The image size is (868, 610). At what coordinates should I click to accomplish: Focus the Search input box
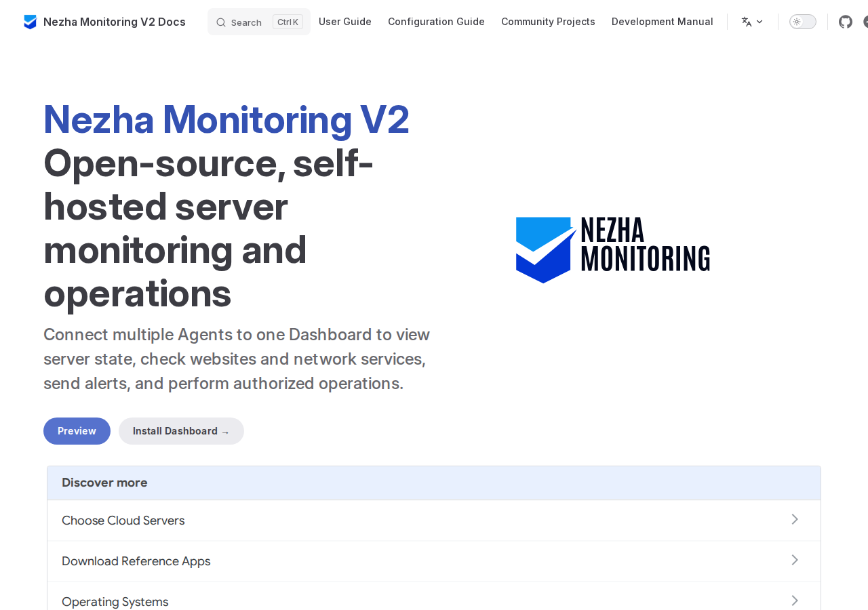pyautogui.click(x=259, y=22)
